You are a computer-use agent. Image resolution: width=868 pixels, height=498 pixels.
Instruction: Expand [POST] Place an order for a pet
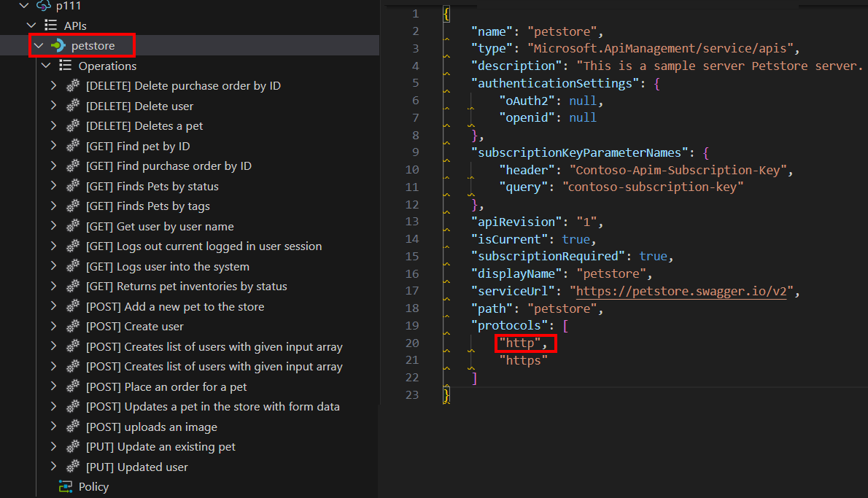tap(53, 386)
